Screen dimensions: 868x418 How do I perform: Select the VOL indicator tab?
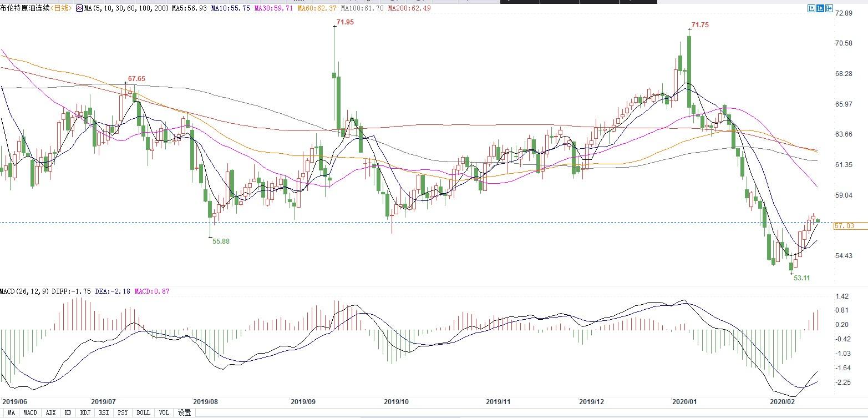pos(164,412)
